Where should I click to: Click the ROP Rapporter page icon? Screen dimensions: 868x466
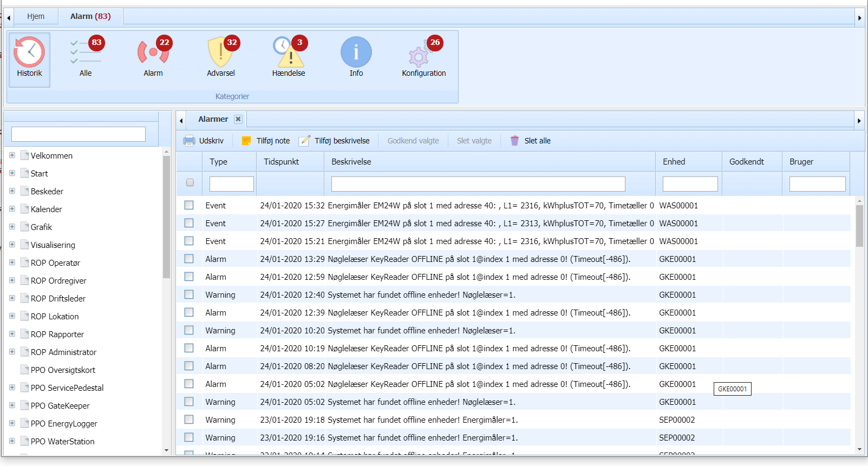coord(24,334)
